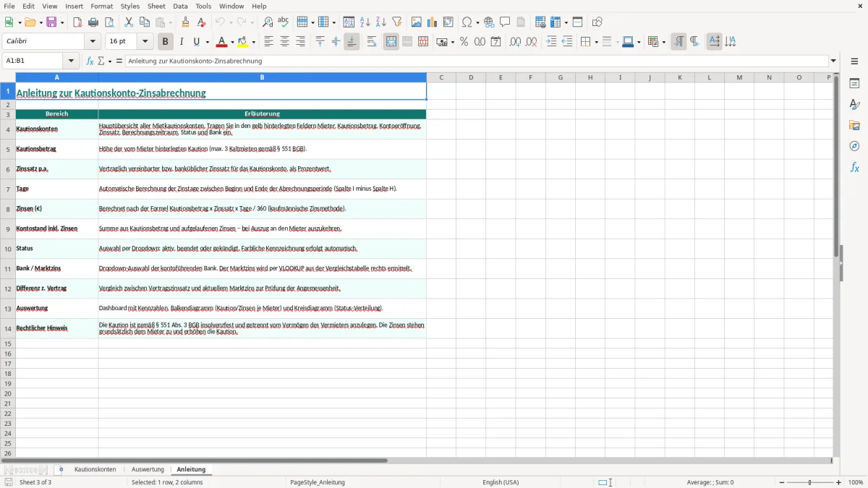Click the Select Function sigma button
The width and height of the screenshot is (868, 488).
click(x=101, y=61)
